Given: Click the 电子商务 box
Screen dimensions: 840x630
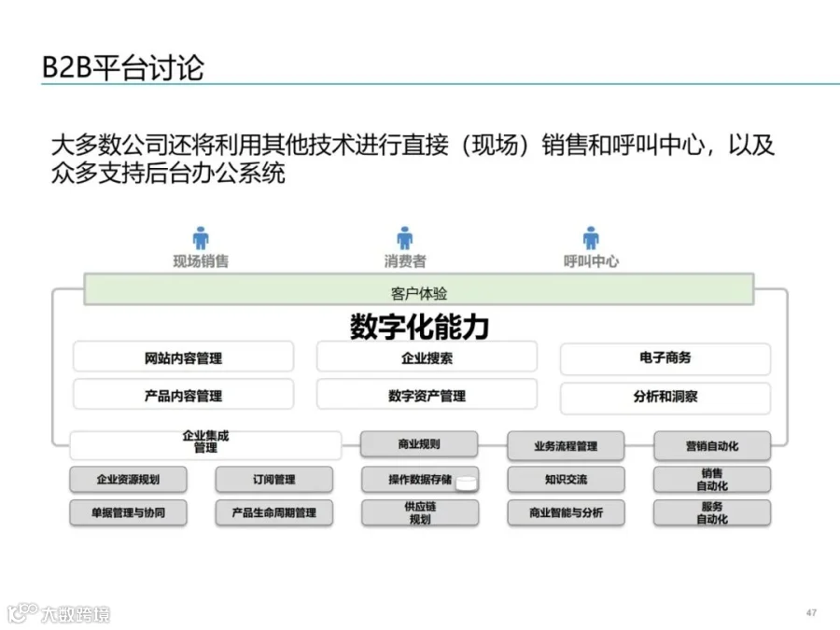Looking at the screenshot, I should click(665, 359).
